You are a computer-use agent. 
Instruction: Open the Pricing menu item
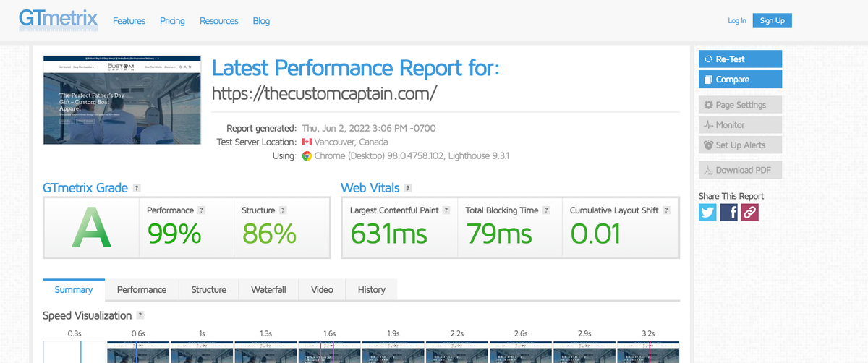click(x=172, y=21)
